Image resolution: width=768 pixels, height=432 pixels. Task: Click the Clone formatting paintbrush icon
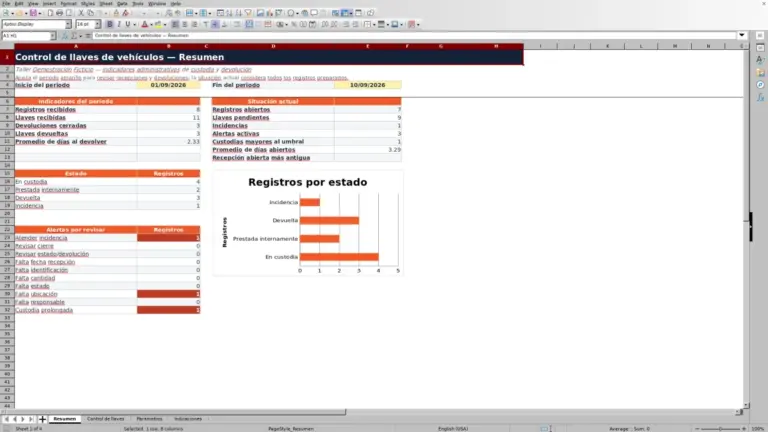pyautogui.click(x=116, y=13)
